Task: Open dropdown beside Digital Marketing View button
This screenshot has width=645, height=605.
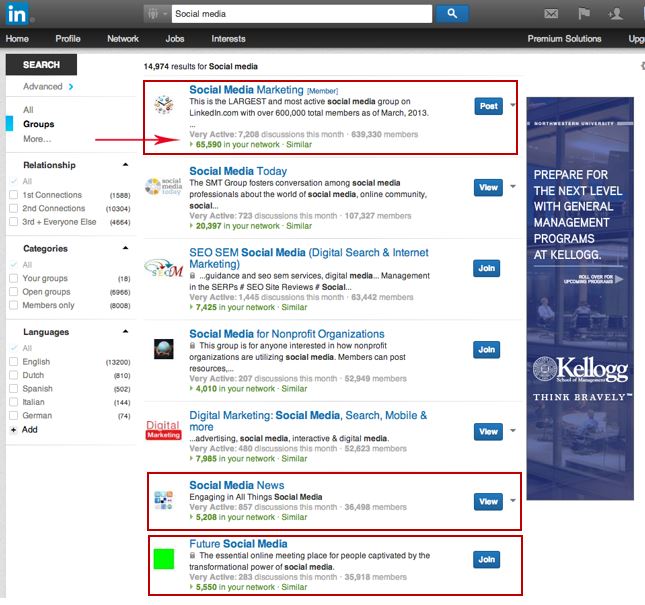Action: click(x=513, y=431)
